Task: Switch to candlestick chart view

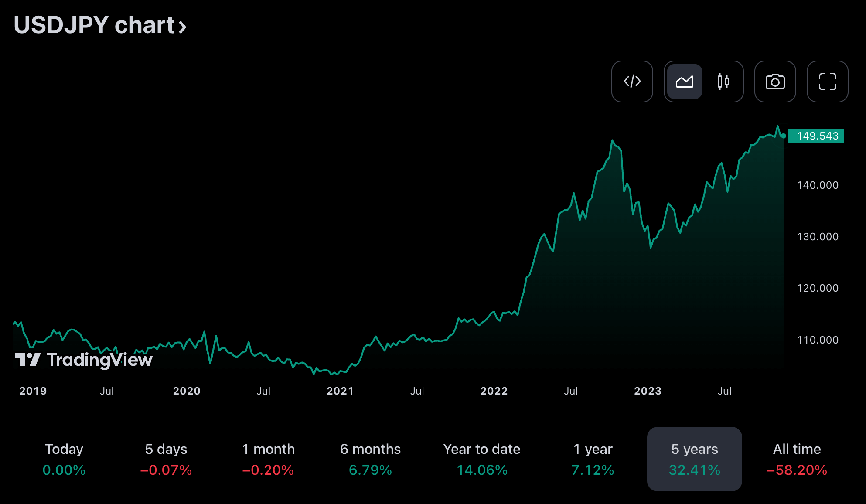Action: click(x=723, y=82)
